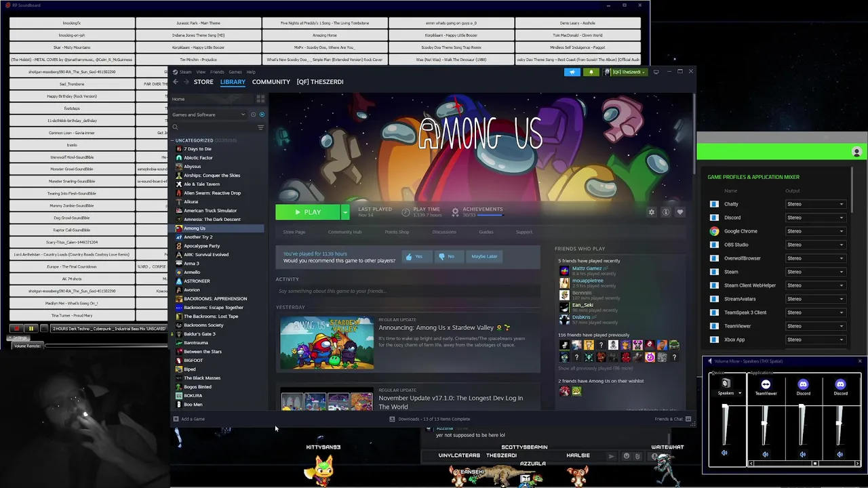Click Add a Game plus icon
868x488 pixels.
[x=176, y=419]
